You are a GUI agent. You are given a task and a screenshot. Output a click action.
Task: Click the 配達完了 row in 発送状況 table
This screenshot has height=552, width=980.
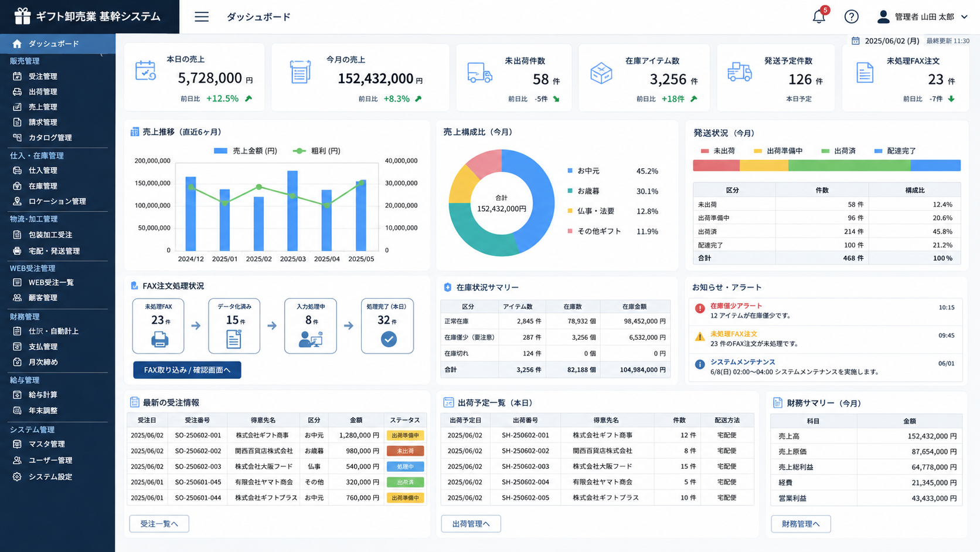826,245
